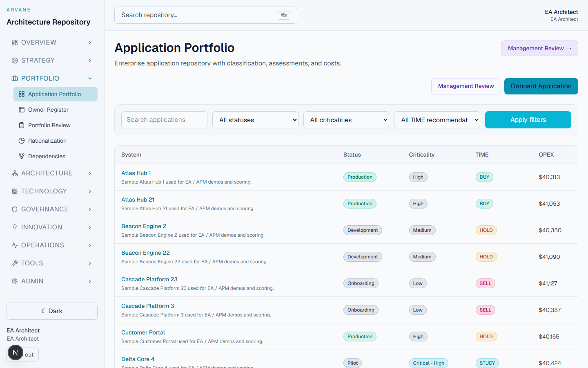Expand the Governance section chevron

point(90,209)
